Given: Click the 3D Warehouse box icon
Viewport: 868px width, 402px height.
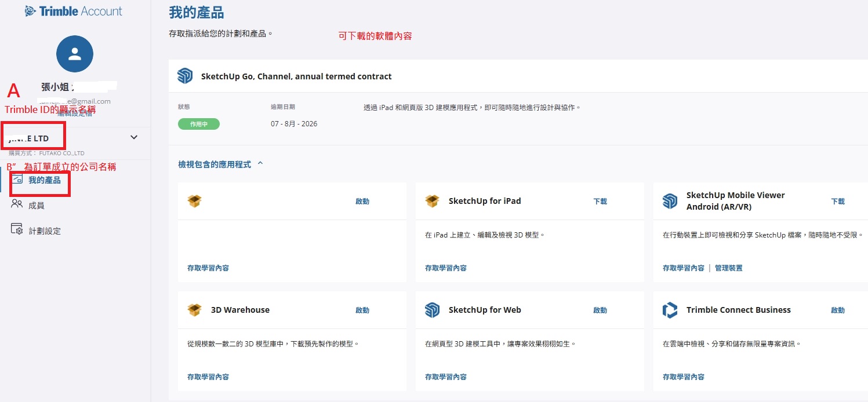Looking at the screenshot, I should point(194,310).
